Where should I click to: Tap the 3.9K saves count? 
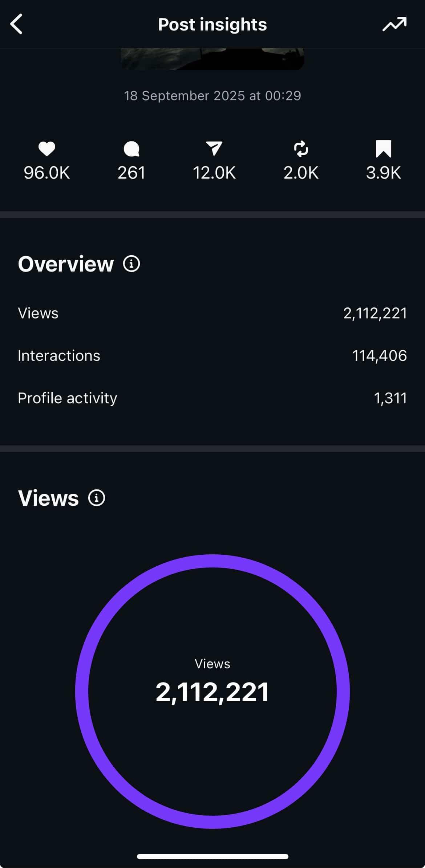coord(383,173)
